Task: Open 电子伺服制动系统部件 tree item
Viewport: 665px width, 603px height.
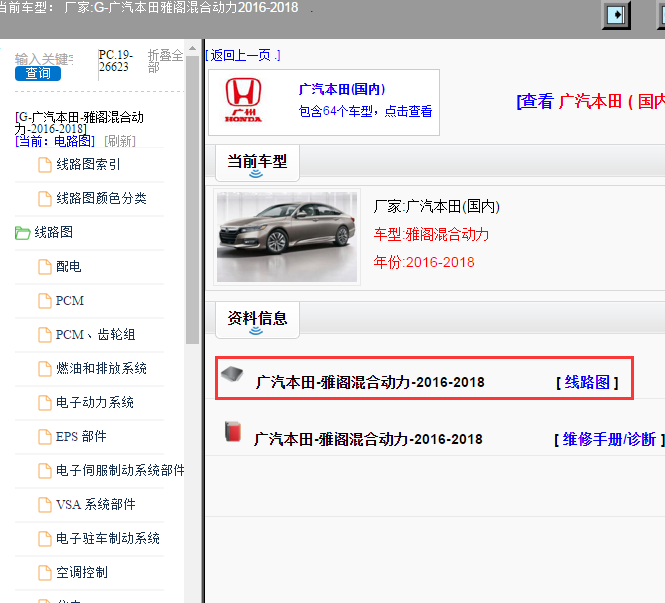Action: [120, 470]
